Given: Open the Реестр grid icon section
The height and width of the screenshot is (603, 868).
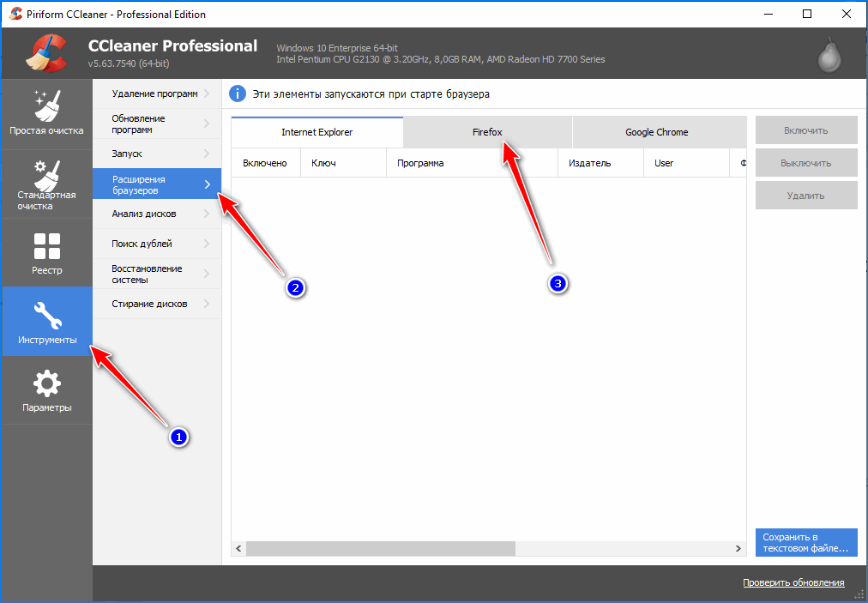Looking at the screenshot, I should coord(46,252).
